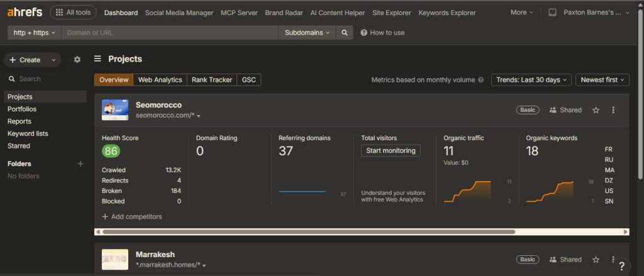Click the Referring domains trend line
The width and height of the screenshot is (644, 276).
303,191
